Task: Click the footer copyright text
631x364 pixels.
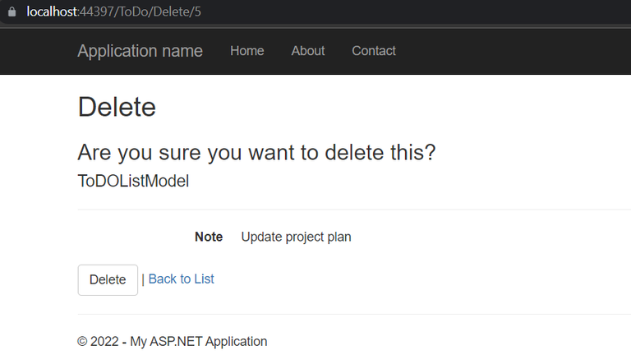Action: [173, 342]
